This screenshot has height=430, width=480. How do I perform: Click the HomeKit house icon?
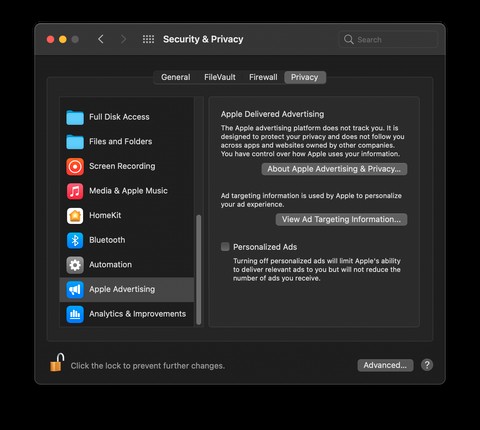[75, 216]
